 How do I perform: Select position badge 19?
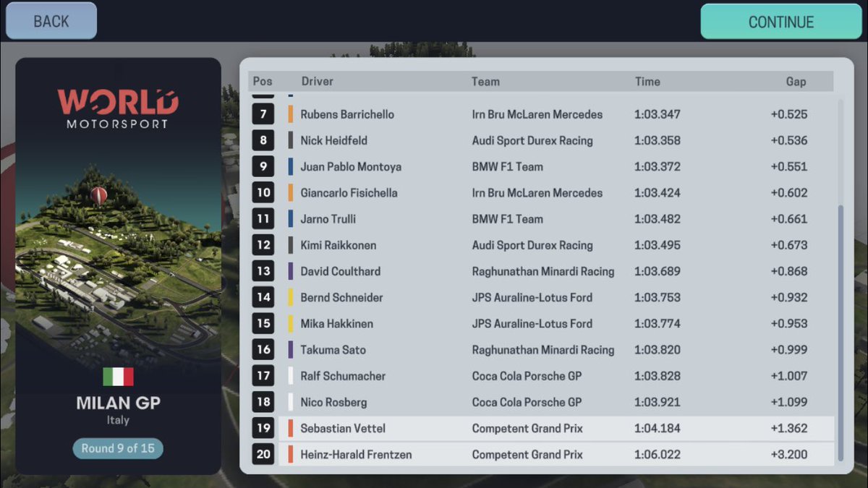[263, 428]
